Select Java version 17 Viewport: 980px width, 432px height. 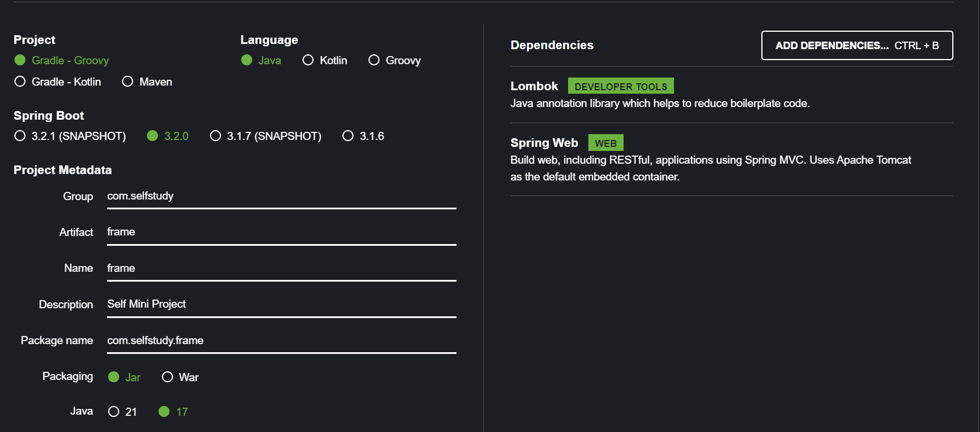pos(173,411)
